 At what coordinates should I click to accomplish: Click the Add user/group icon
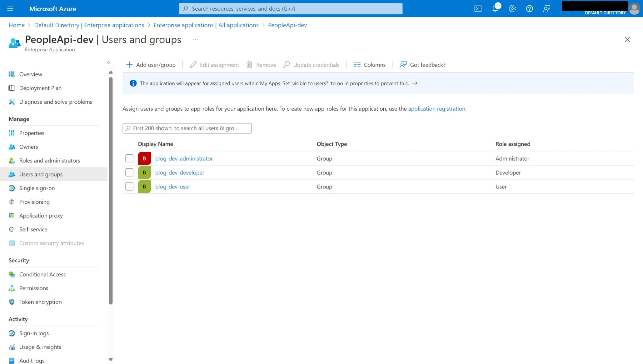click(x=129, y=64)
